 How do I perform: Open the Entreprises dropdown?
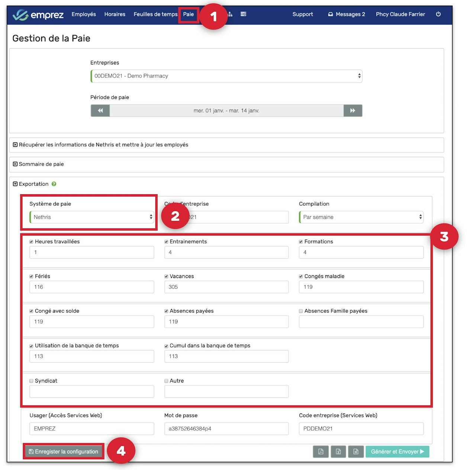point(226,76)
